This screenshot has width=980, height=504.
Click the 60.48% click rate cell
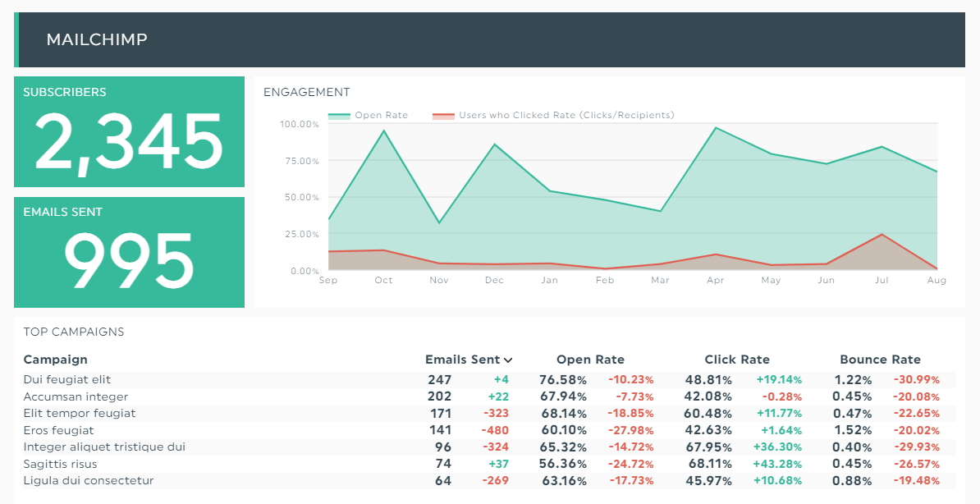(708, 414)
